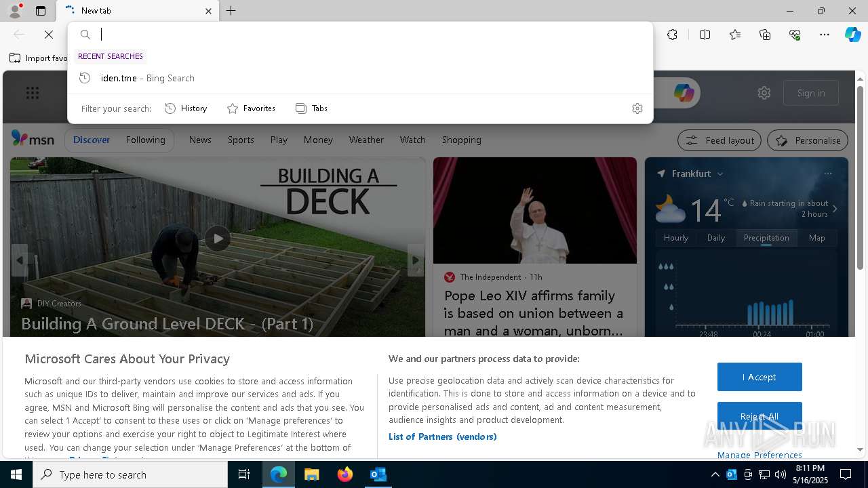Open Task View in the taskbar
This screenshot has width=868, height=488.
244,474
